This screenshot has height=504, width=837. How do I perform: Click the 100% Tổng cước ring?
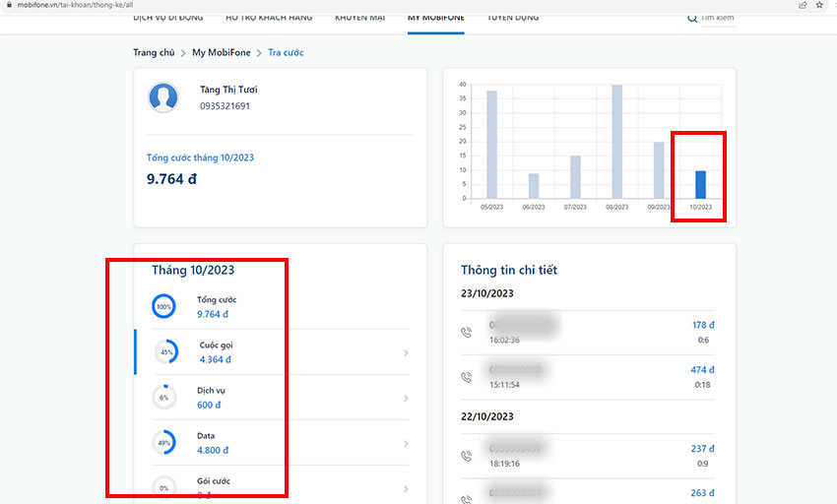(x=163, y=306)
